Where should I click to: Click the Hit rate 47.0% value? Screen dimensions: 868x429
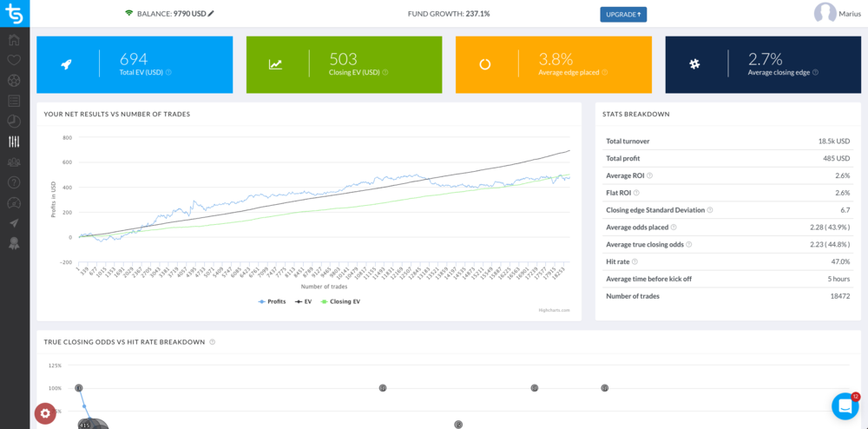tap(841, 261)
